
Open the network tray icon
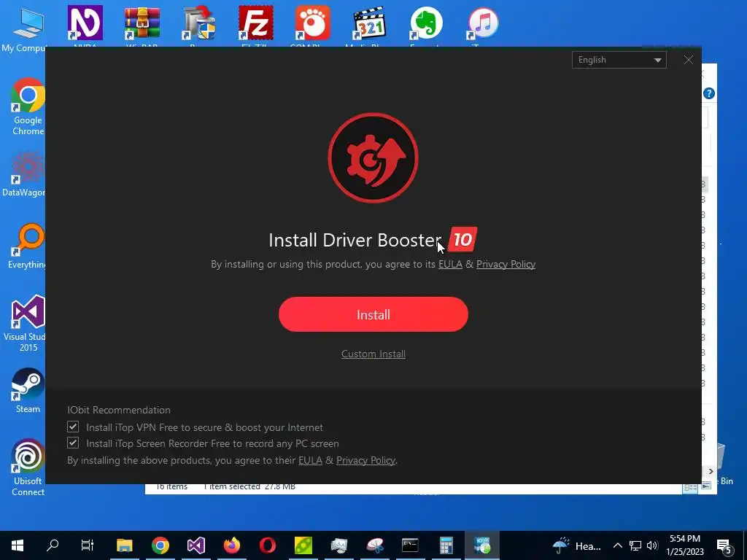[x=635, y=545]
